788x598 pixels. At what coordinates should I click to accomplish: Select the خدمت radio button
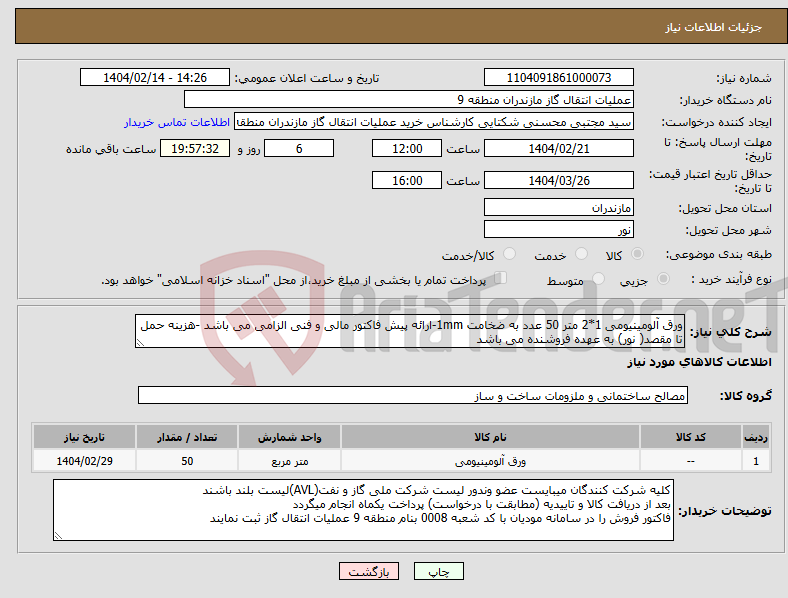click(x=581, y=254)
